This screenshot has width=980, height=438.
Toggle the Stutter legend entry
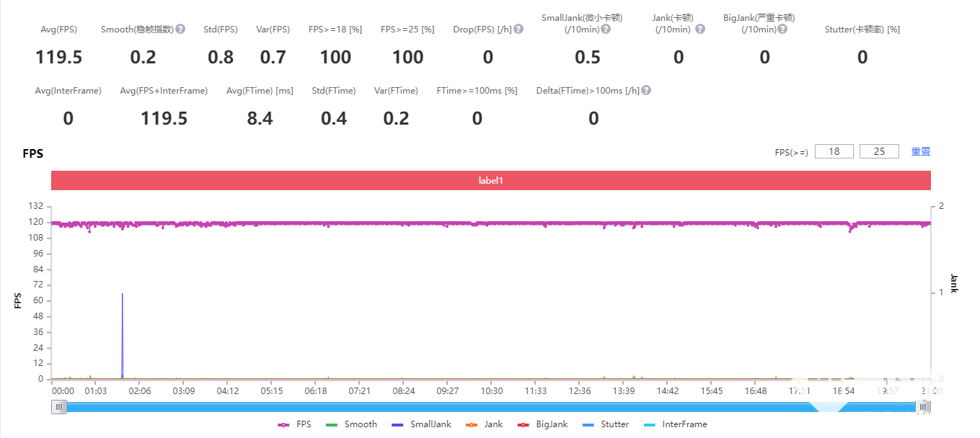[x=605, y=424]
